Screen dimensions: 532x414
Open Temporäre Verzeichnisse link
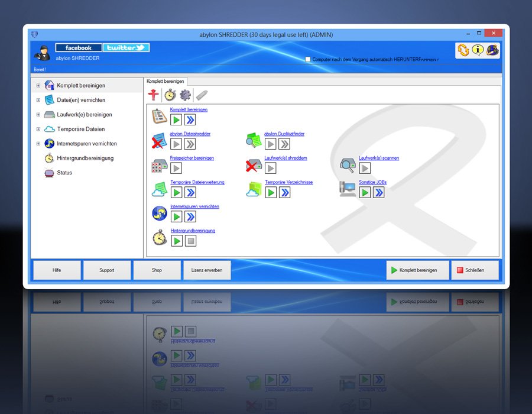pyautogui.click(x=288, y=182)
